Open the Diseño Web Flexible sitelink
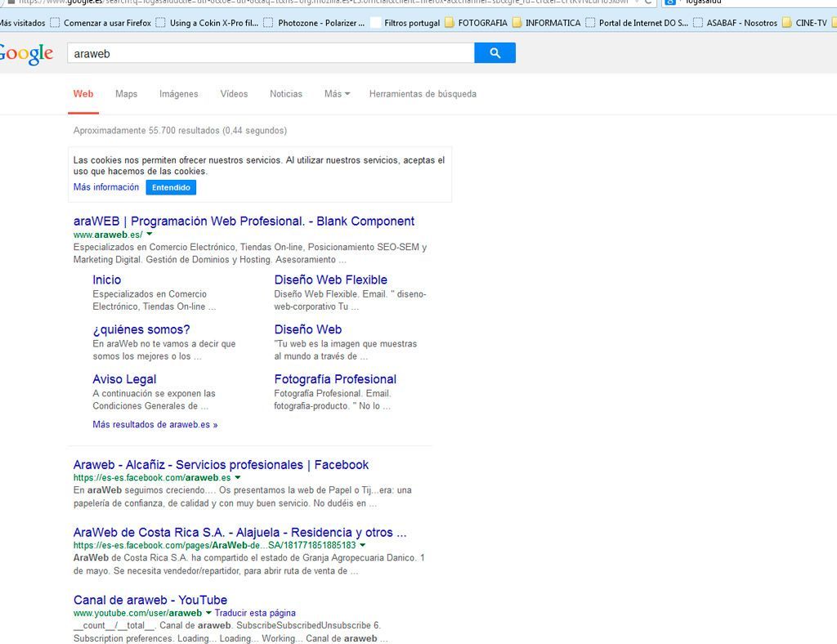 pyautogui.click(x=330, y=280)
